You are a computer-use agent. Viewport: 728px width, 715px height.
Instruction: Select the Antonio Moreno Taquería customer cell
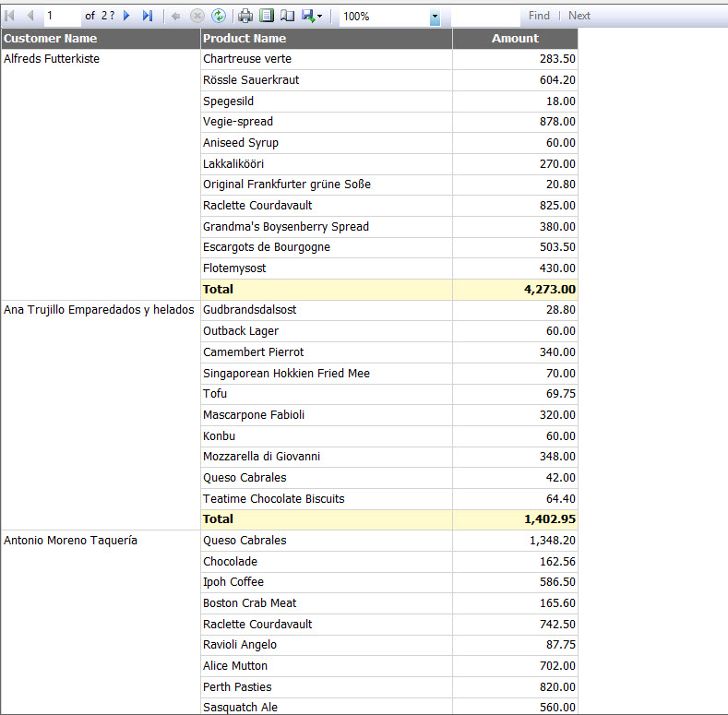point(101,622)
